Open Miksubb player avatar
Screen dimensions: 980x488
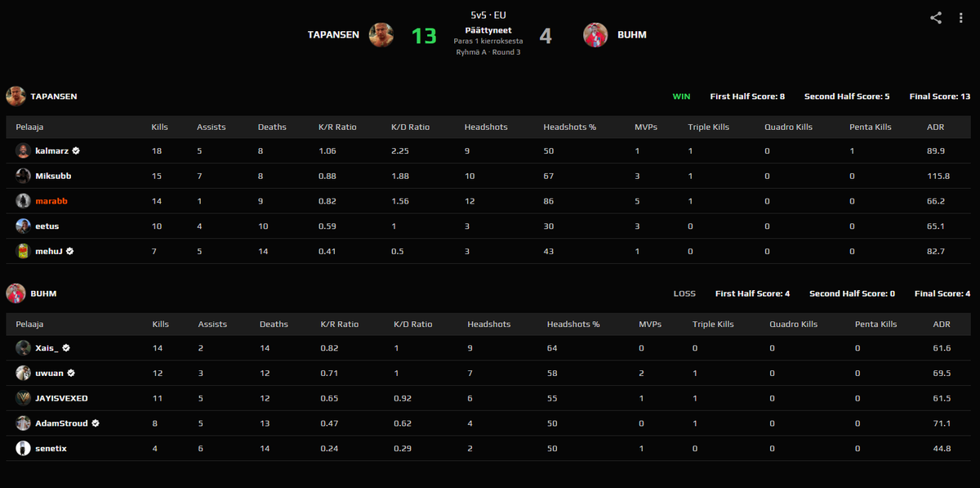tap(23, 176)
